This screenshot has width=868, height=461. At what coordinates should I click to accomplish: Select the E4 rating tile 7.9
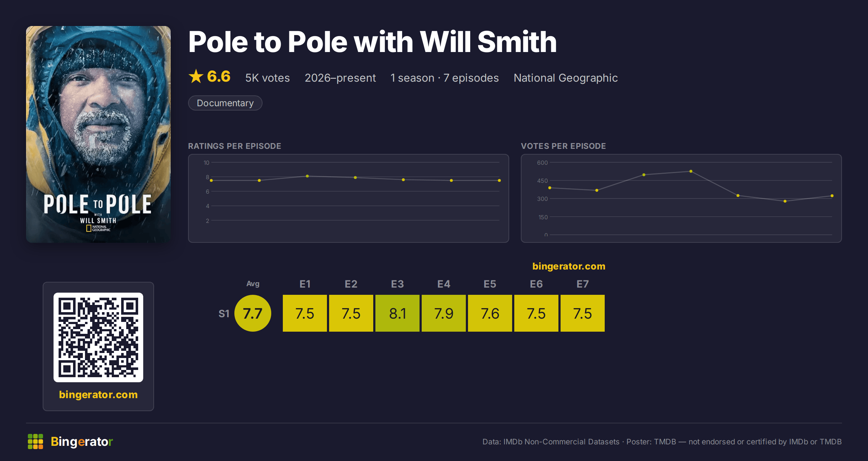(x=444, y=313)
